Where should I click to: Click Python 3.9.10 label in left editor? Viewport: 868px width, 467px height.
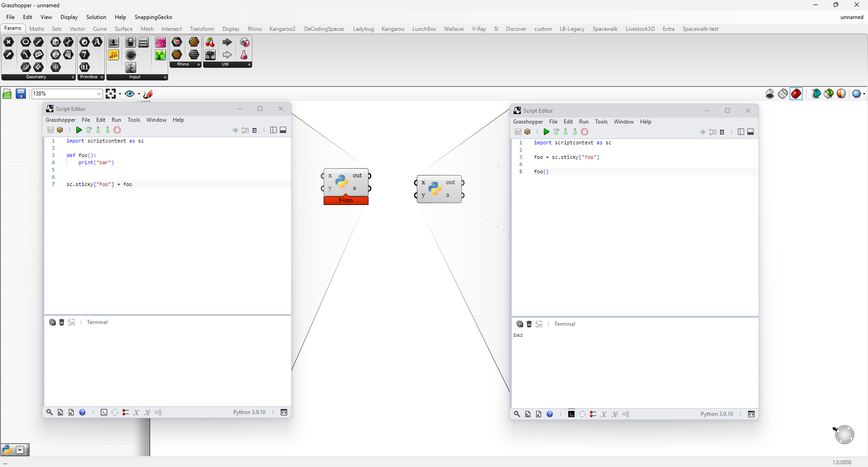point(249,412)
